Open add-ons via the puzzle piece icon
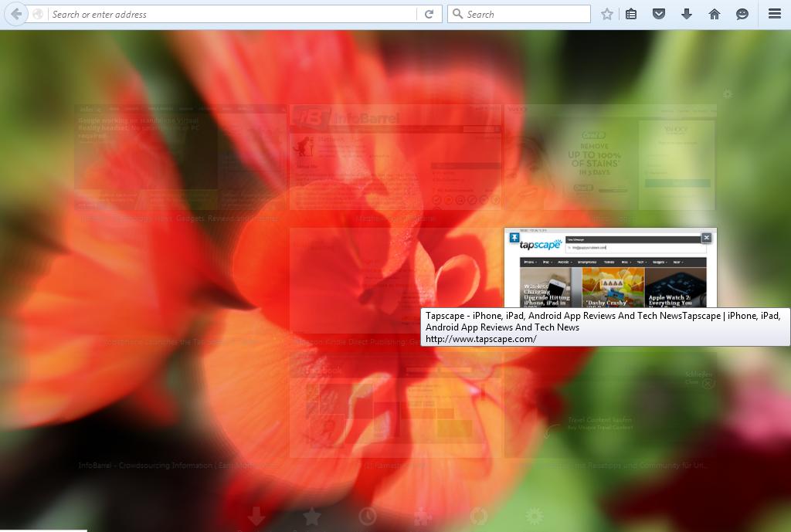Screen dimensions: 791x532 (x=423, y=516)
